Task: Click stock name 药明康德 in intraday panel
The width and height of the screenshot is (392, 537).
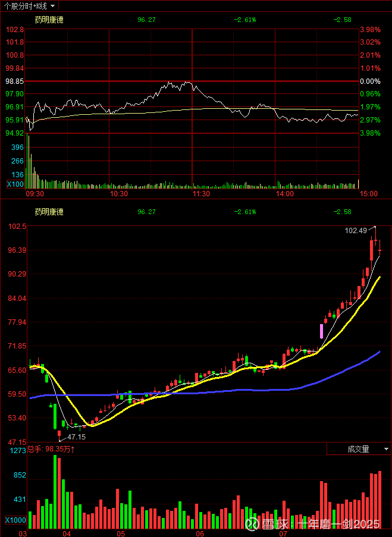Action: [x=49, y=20]
